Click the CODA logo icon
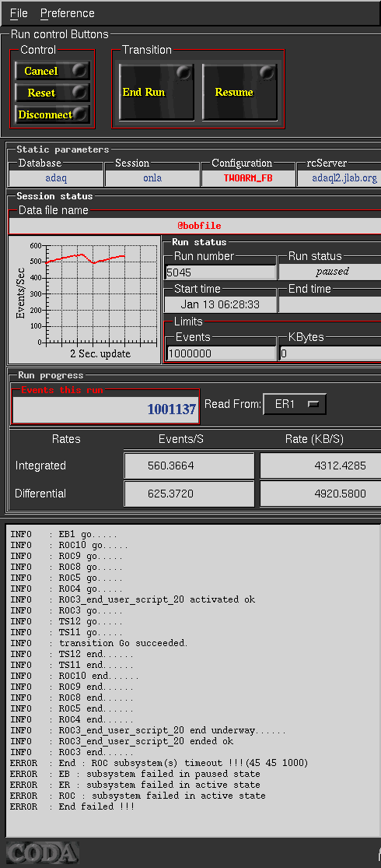This screenshot has width=381, height=868. point(42,852)
